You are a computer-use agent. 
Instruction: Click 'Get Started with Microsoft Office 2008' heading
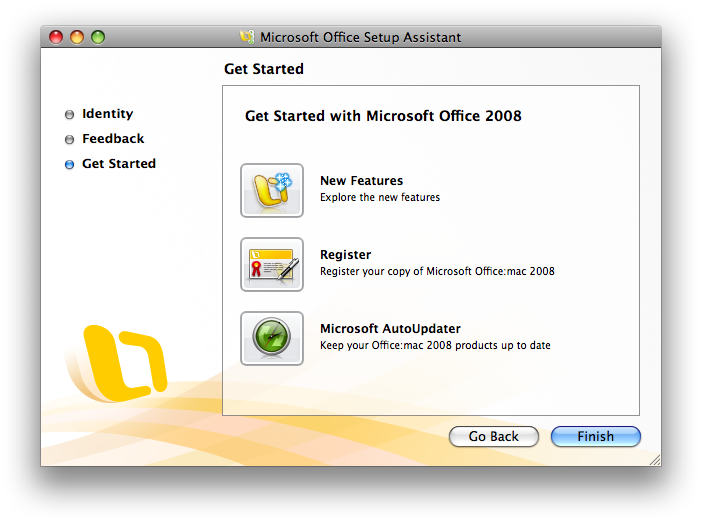[x=383, y=116]
